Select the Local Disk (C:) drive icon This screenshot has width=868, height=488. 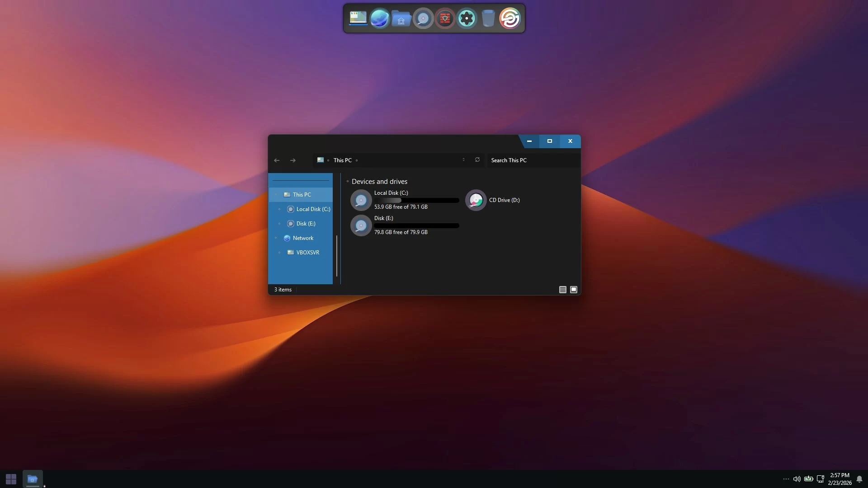[x=361, y=200]
